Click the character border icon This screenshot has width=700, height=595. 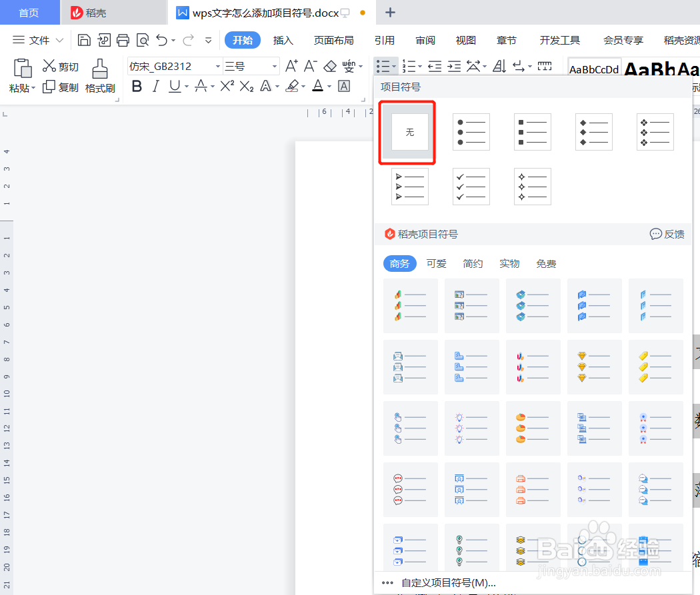pyautogui.click(x=343, y=86)
